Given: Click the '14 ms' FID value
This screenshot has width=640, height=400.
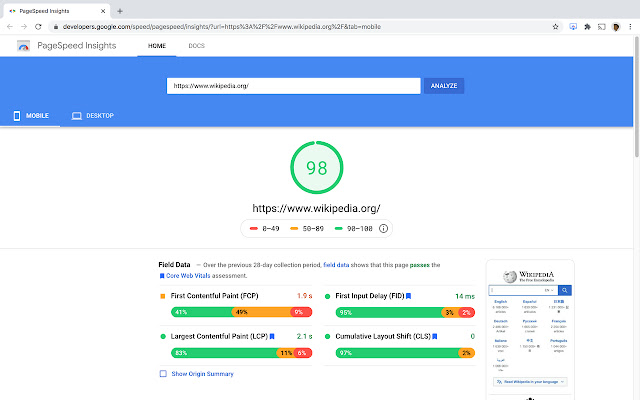Looking at the screenshot, I should pos(465,296).
